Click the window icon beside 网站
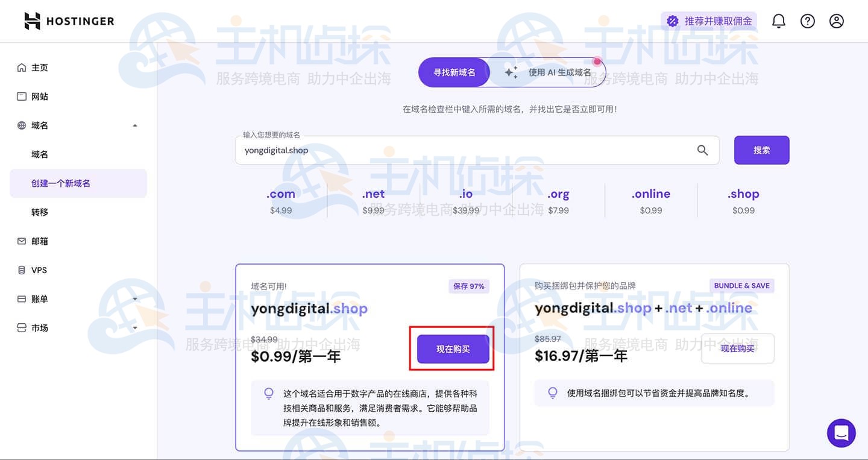Image resolution: width=868 pixels, height=460 pixels. point(22,96)
